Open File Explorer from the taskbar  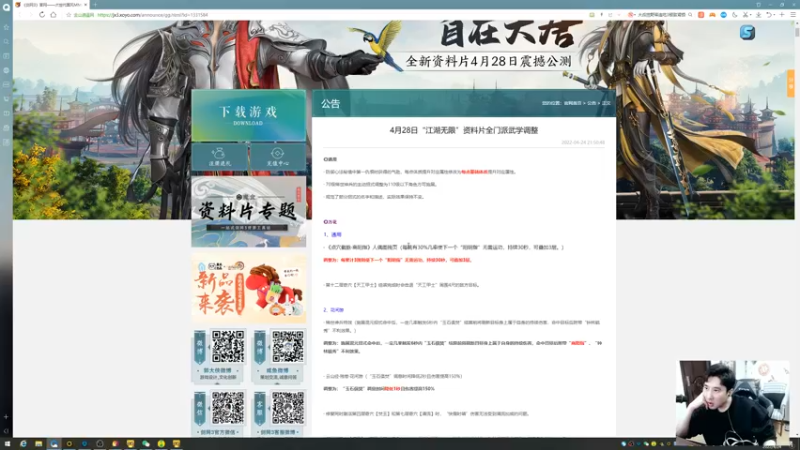point(38,444)
